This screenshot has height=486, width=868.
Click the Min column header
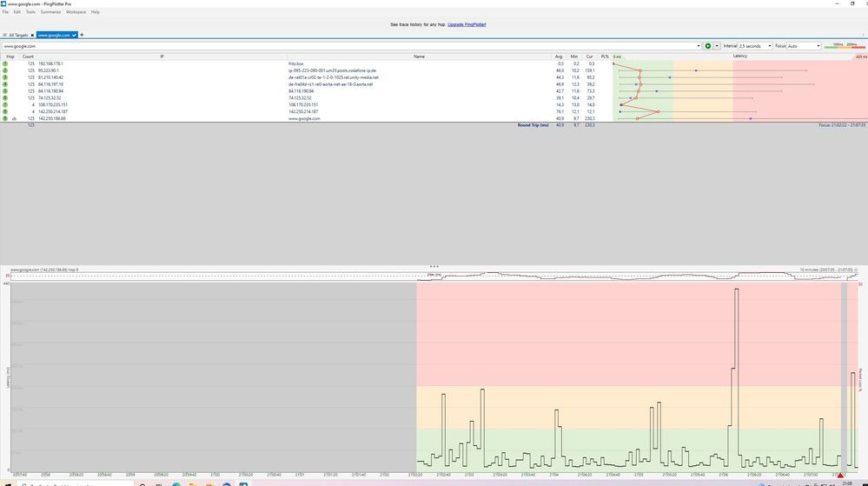574,57
